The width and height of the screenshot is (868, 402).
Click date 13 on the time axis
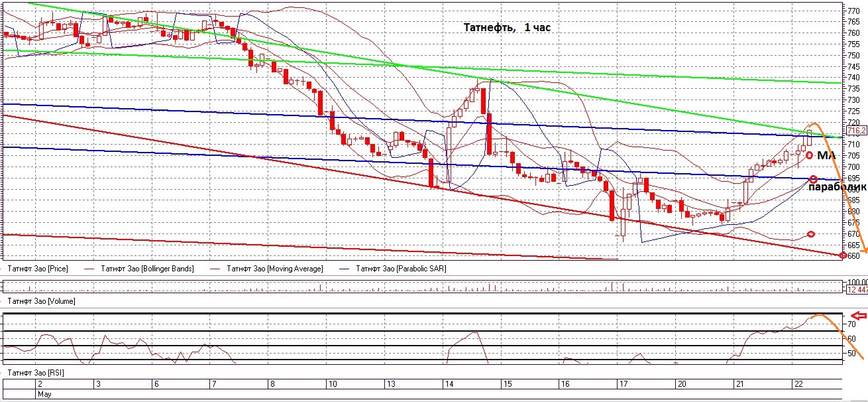pos(390,385)
